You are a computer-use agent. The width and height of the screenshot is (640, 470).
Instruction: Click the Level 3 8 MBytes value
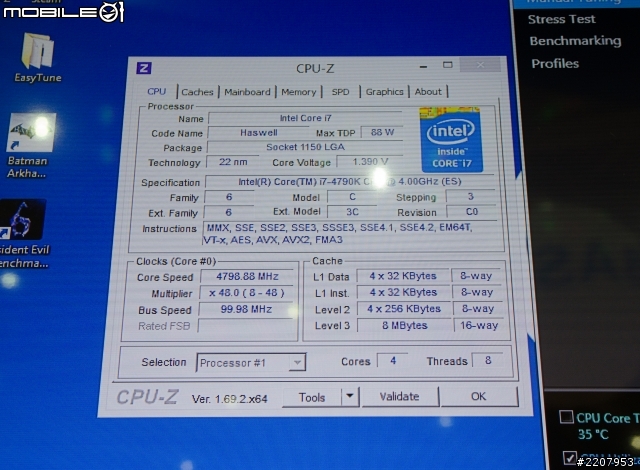[404, 325]
